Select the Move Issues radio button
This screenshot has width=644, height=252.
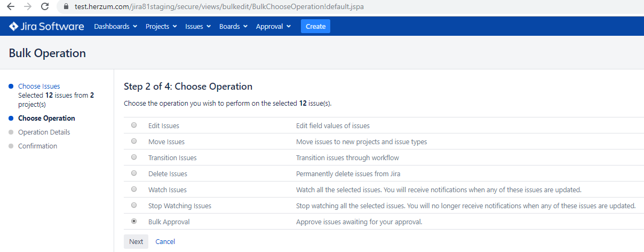pyautogui.click(x=134, y=141)
